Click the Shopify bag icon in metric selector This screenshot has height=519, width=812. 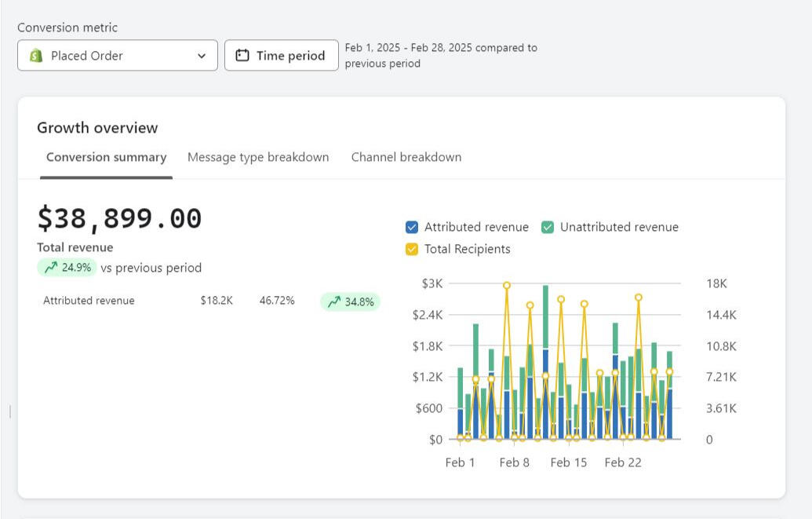pos(35,56)
